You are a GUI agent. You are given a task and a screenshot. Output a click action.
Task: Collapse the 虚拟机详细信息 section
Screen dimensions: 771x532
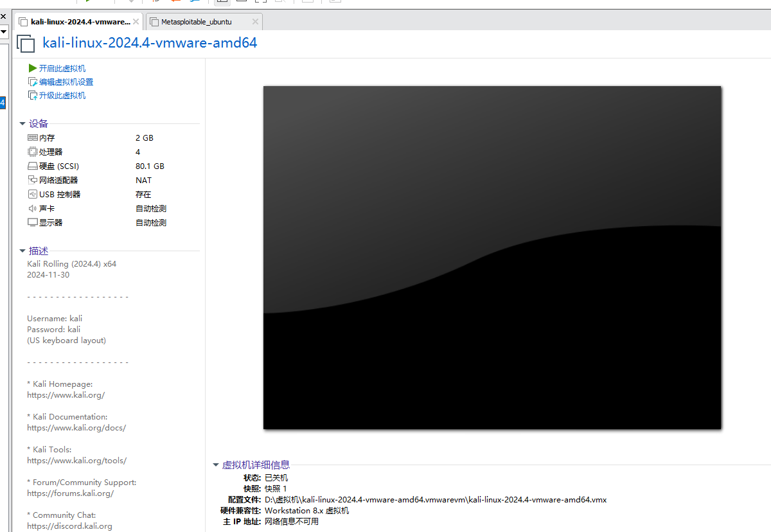pyautogui.click(x=216, y=465)
